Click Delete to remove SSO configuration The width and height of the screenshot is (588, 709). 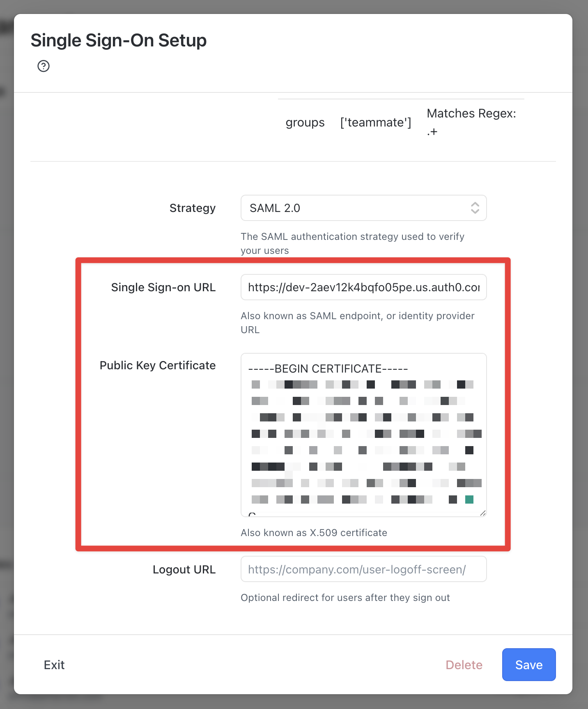pos(464,665)
